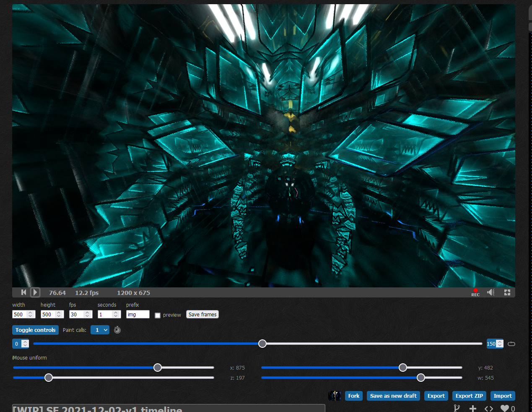532x412 pixels.
Task: Start recording with the REC icon
Action: (x=475, y=292)
